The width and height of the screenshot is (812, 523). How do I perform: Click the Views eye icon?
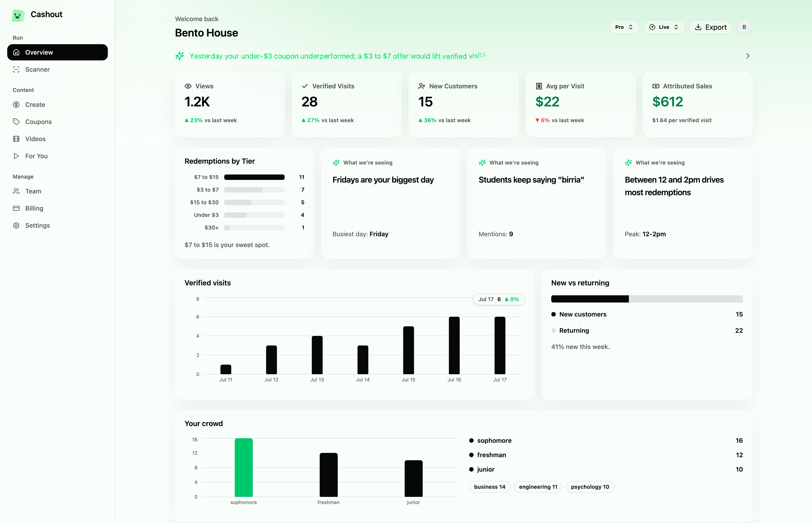188,86
